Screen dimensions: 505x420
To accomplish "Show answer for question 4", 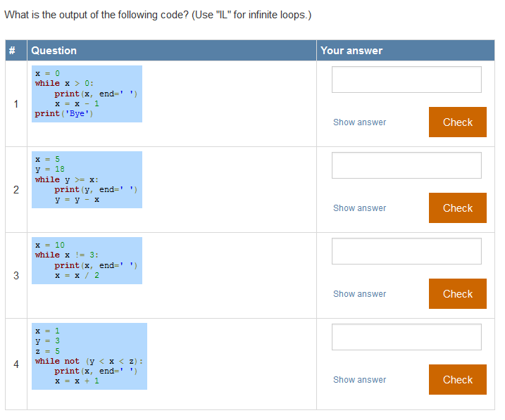I will [359, 380].
